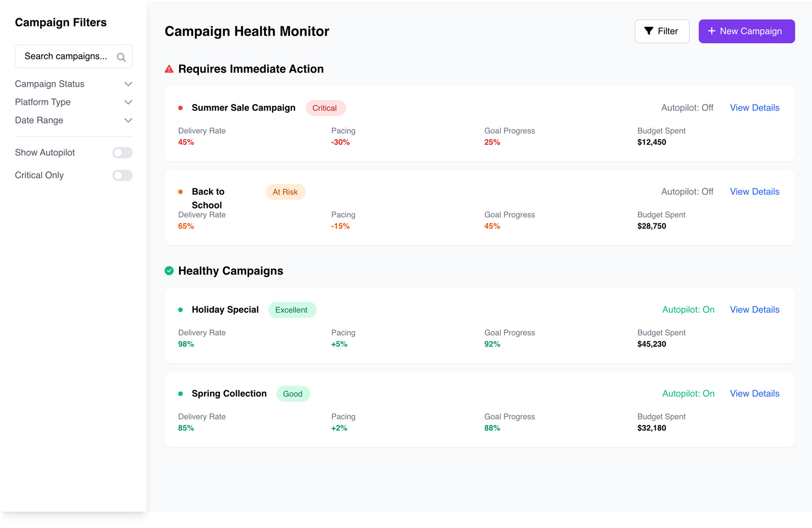Expand the Date Range filter

(74, 120)
